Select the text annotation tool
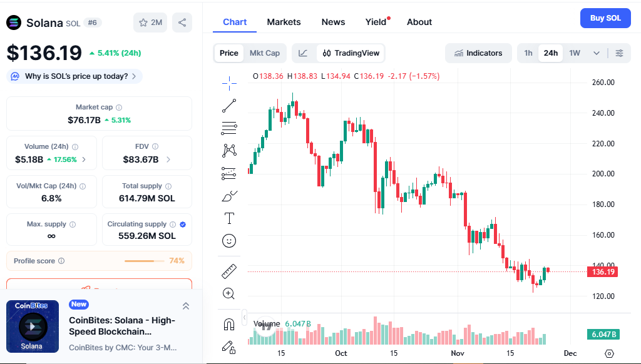Viewport: 641px width, 364px height. 229,218
